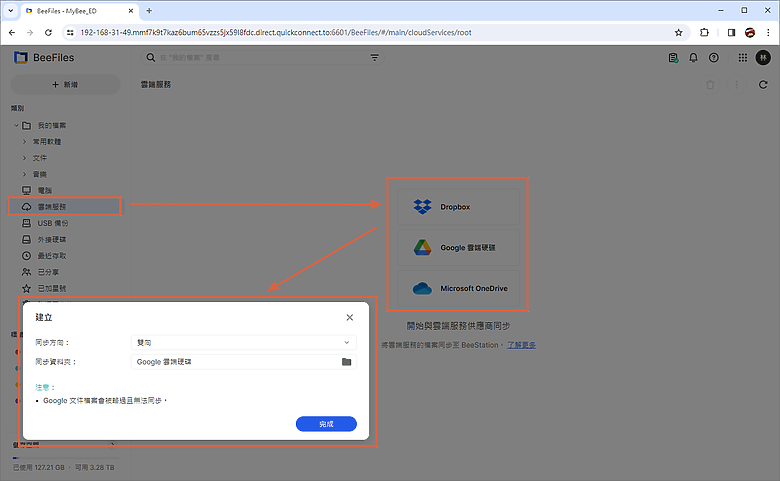
Task: Open the notifications bell
Action: (693, 58)
